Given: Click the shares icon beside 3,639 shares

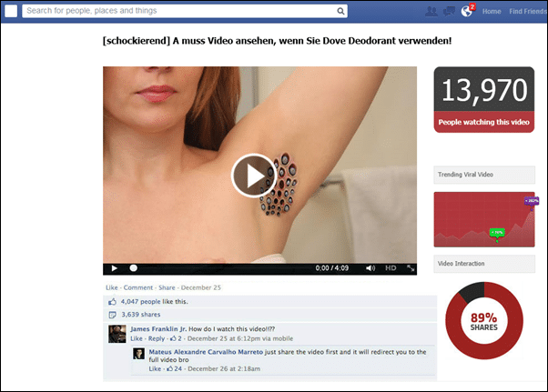Looking at the screenshot, I should [112, 315].
